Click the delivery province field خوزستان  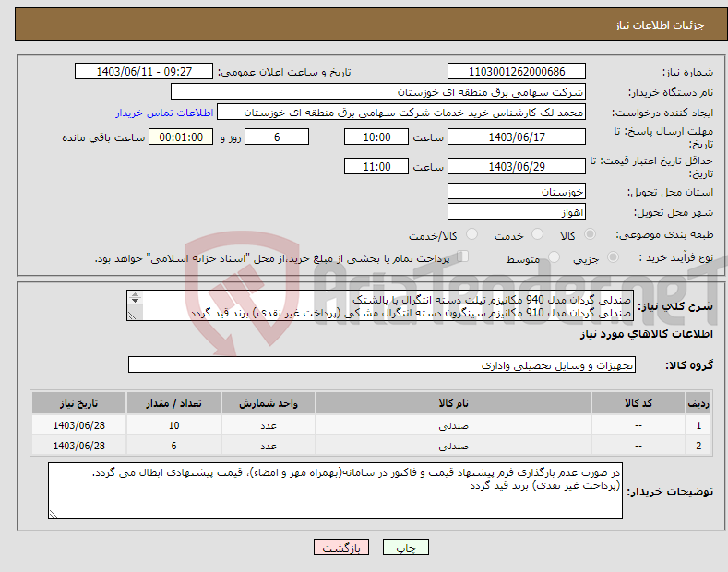(x=517, y=191)
